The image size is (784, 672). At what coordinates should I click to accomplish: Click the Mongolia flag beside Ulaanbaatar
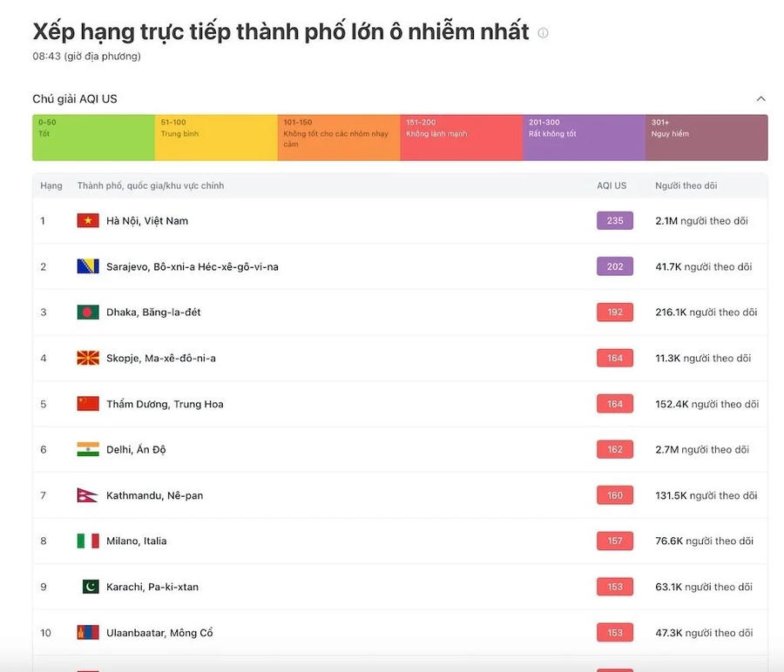(88, 633)
